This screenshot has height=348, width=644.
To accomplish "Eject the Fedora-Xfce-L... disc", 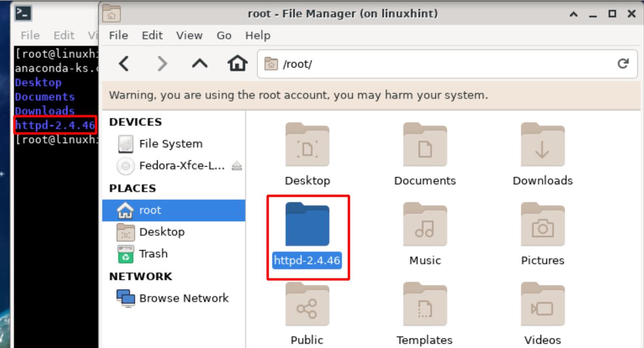I will click(237, 166).
